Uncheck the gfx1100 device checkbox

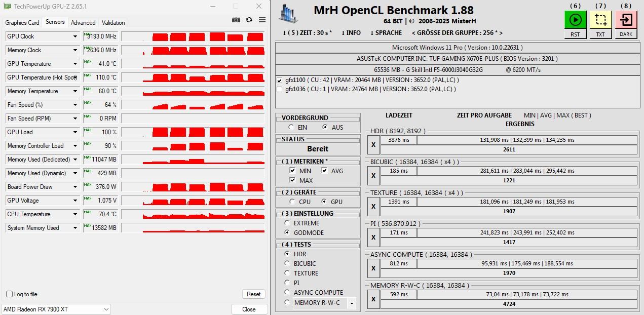point(280,80)
